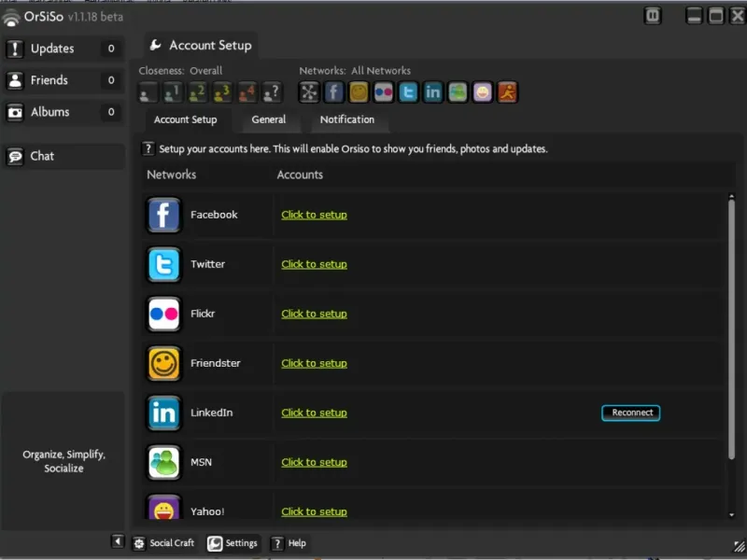
Task: Click to setup the LinkedIn account
Action: coord(314,413)
